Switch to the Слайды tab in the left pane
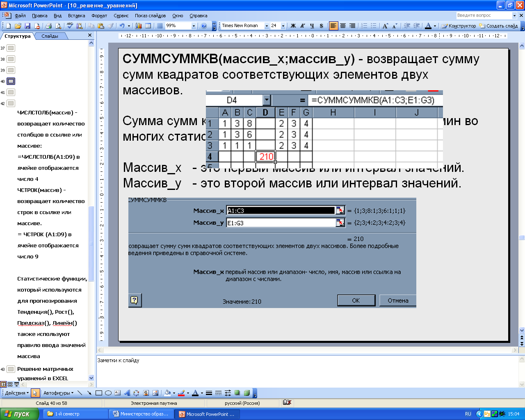 coord(50,36)
